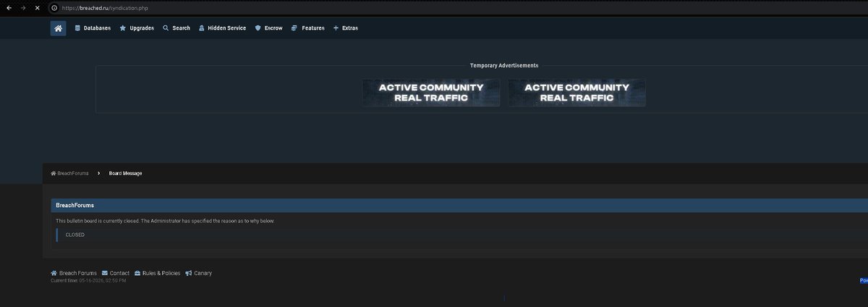Image resolution: width=868 pixels, height=307 pixels.
Task: Open the left Active Community advertisement banner
Action: 431,93
